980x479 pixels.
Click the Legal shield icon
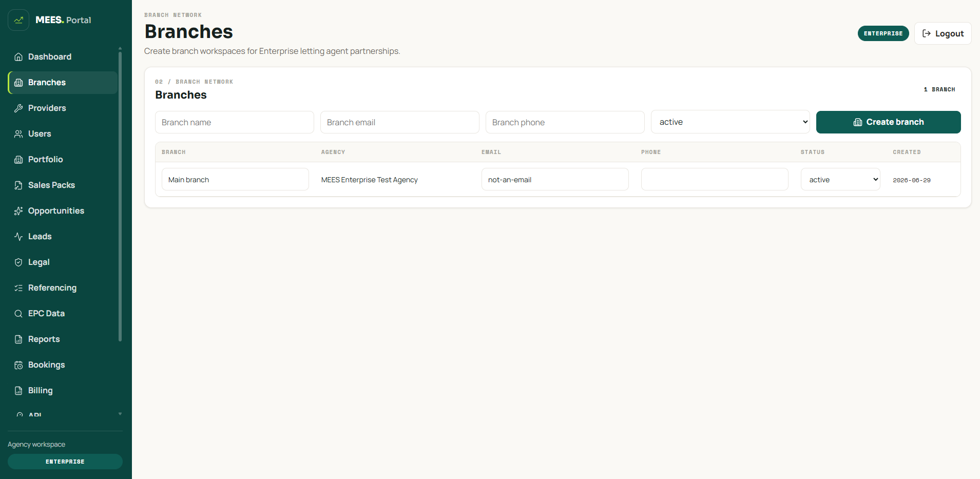(x=18, y=262)
